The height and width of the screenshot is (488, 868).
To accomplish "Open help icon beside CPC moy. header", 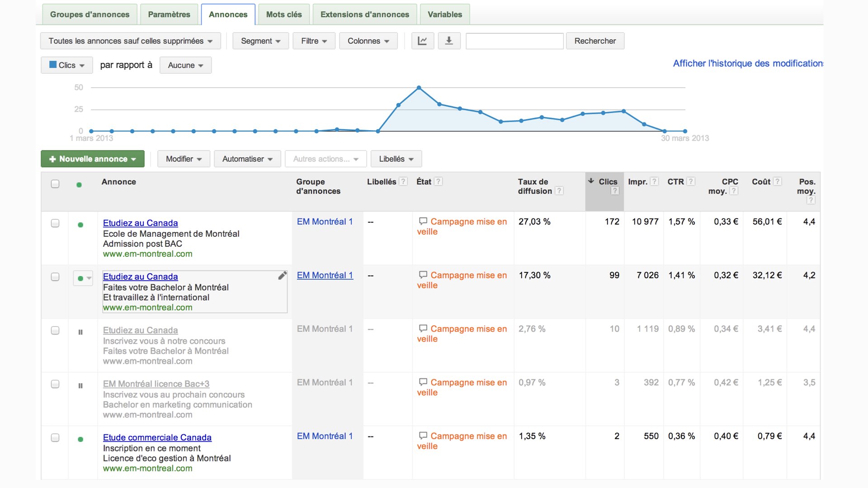I will point(734,191).
